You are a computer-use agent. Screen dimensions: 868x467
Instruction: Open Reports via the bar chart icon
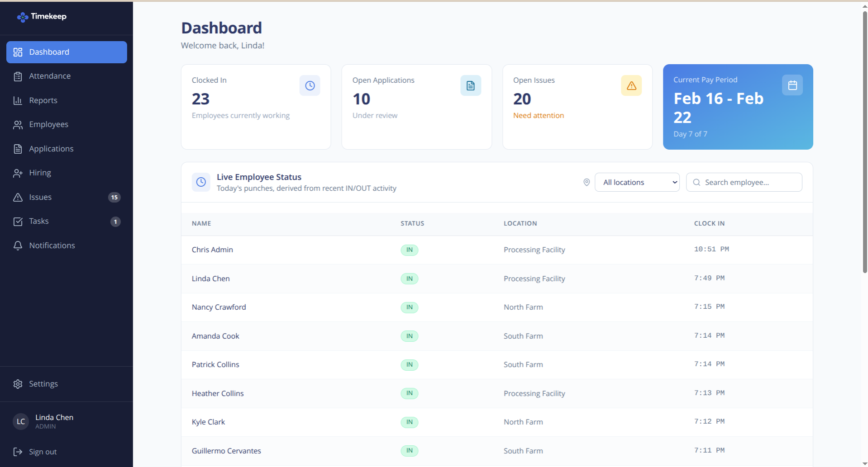pos(18,100)
